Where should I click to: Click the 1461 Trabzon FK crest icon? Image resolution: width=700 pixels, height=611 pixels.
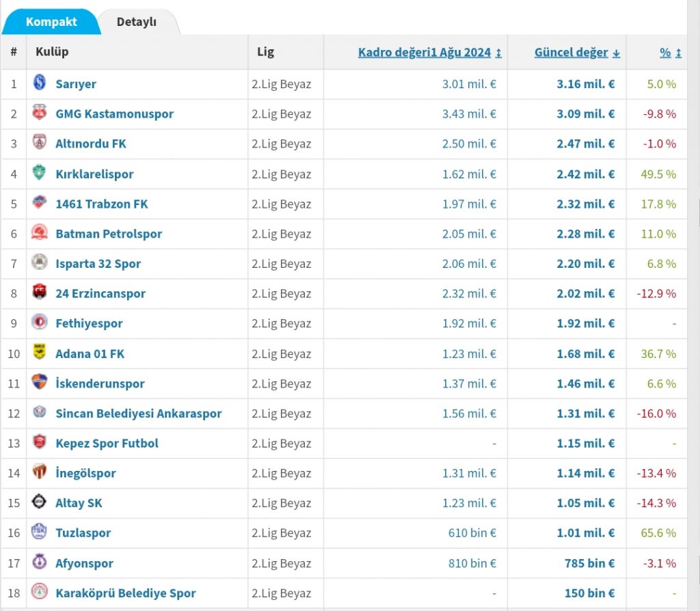pos(40,202)
